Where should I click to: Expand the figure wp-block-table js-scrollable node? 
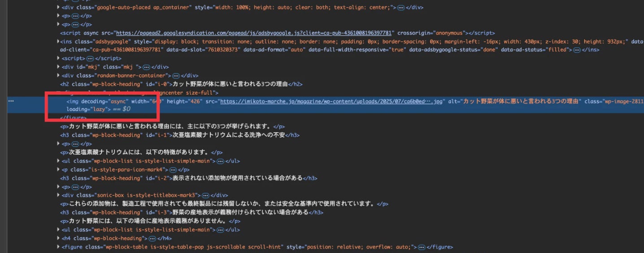pos(58,247)
